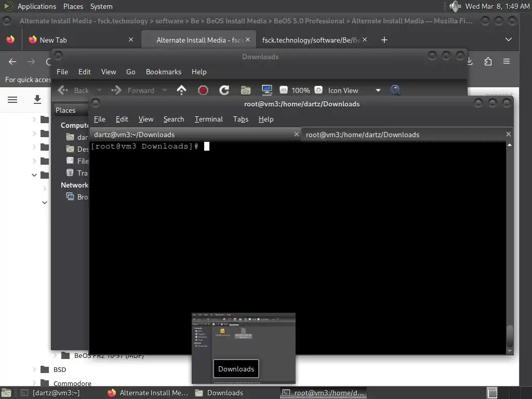Image resolution: width=532 pixels, height=399 pixels.
Task: Click the page sidebar hamburger menu icon
Action: coord(12,99)
